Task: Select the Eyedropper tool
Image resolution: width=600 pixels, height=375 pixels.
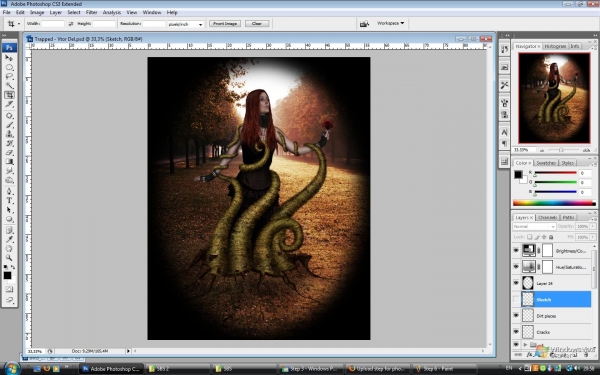Action: (x=9, y=240)
